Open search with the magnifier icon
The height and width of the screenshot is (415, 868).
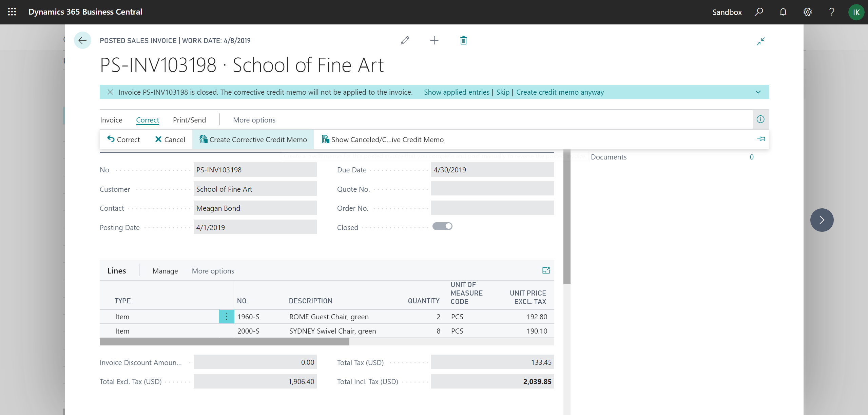tap(759, 12)
